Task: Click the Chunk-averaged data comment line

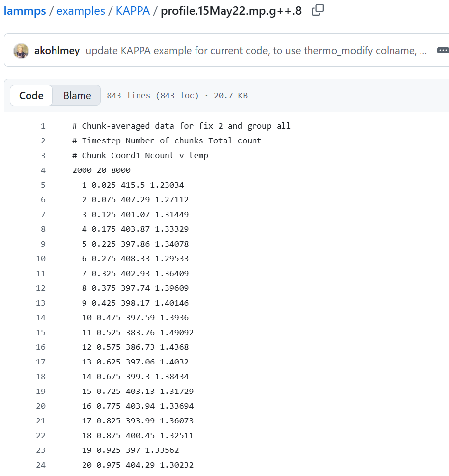Action: coord(182,126)
